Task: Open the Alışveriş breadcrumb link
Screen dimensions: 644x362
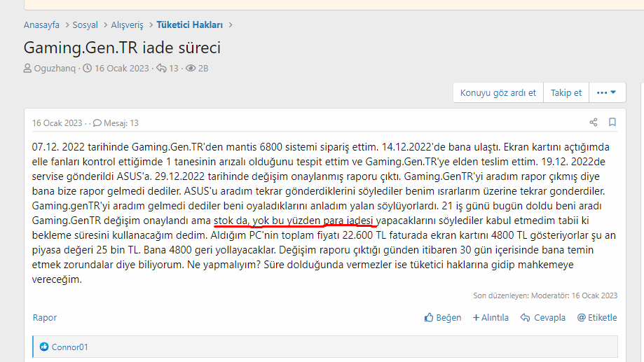Action: (127, 25)
